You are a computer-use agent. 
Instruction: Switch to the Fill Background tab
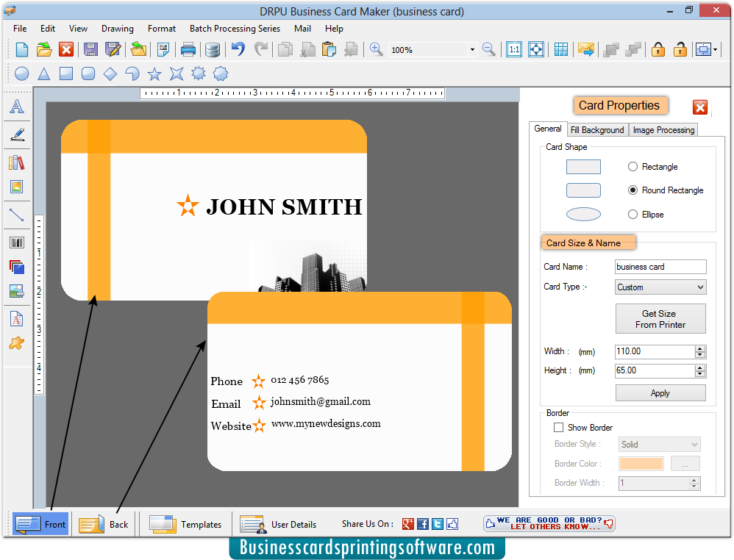(597, 129)
